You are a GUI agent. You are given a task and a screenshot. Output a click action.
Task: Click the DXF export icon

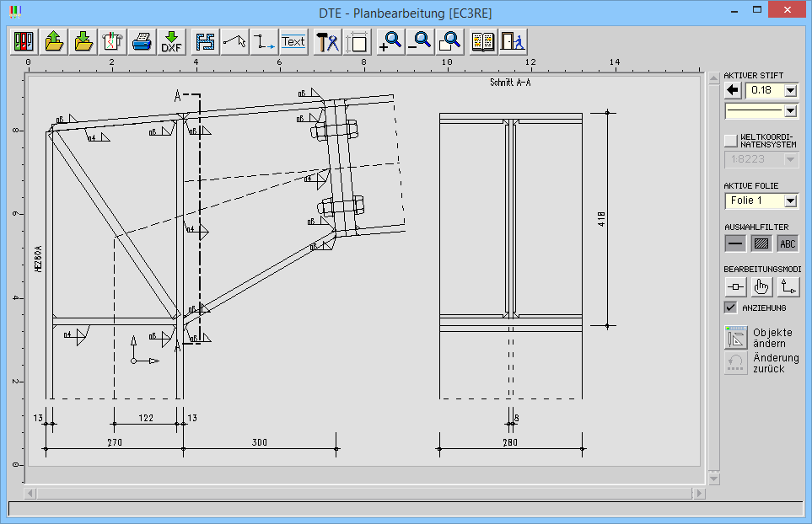coord(172,41)
